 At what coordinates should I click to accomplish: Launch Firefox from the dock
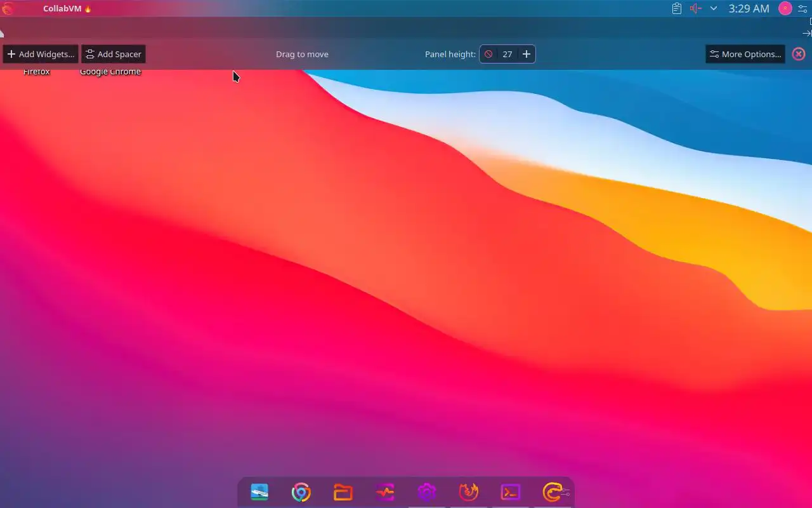[x=469, y=492]
